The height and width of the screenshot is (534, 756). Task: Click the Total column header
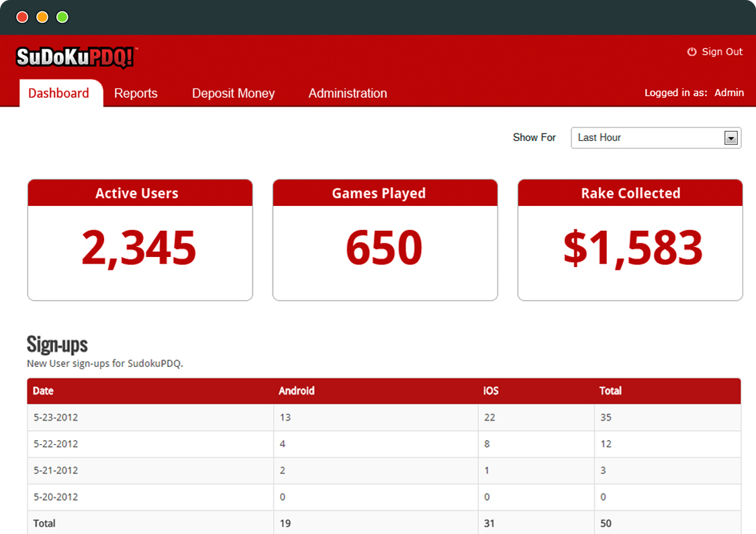pyautogui.click(x=610, y=391)
